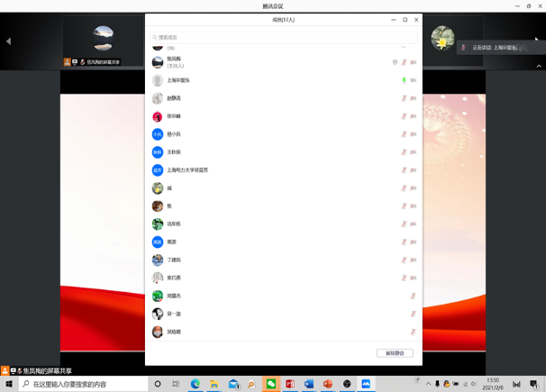This screenshot has height=392, width=546.
Task: Expand hidden system tray icons
Action: [x=428, y=384]
